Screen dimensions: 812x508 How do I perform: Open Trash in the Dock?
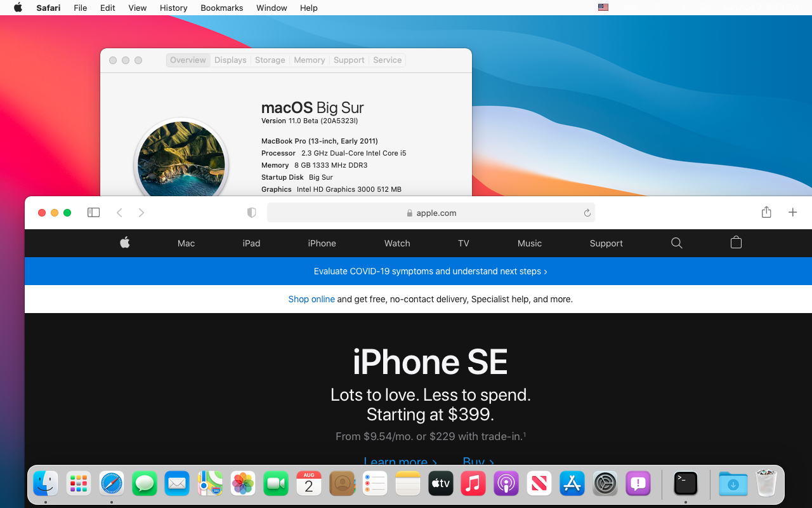pyautogui.click(x=766, y=484)
